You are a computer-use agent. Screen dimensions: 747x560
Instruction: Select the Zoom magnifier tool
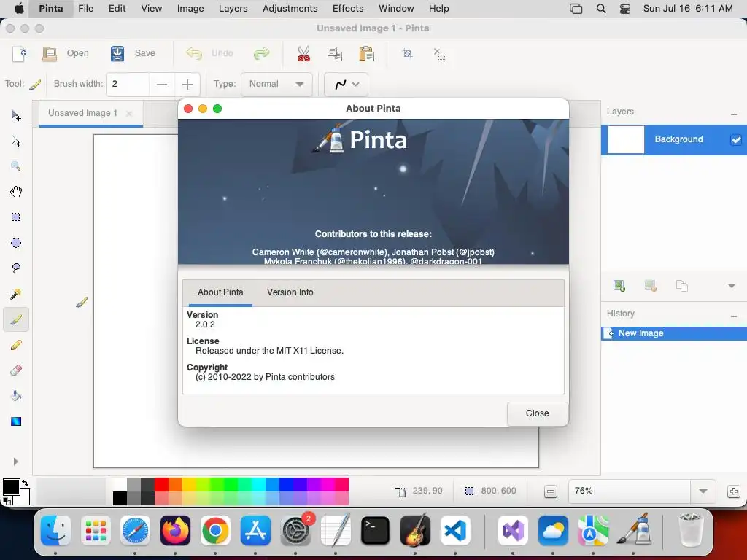(x=16, y=166)
